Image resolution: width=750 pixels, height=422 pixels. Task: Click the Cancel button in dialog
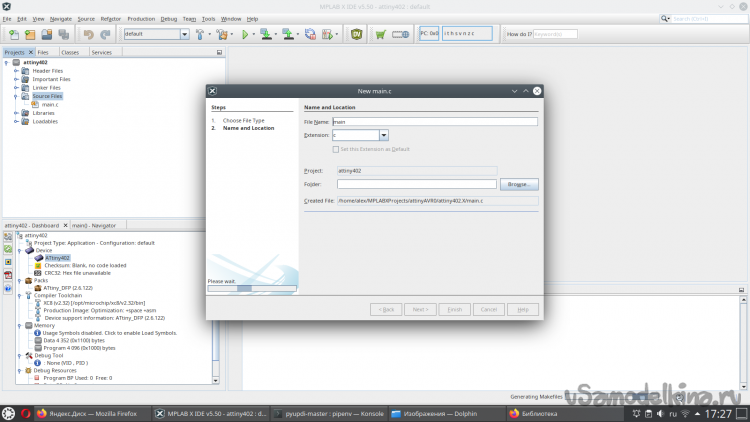click(x=488, y=309)
